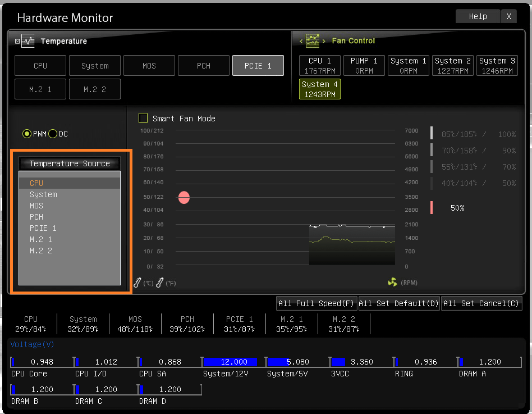The width and height of the screenshot is (532, 414).
Task: Open the Temperature Source dropdown header
Action: (70, 163)
